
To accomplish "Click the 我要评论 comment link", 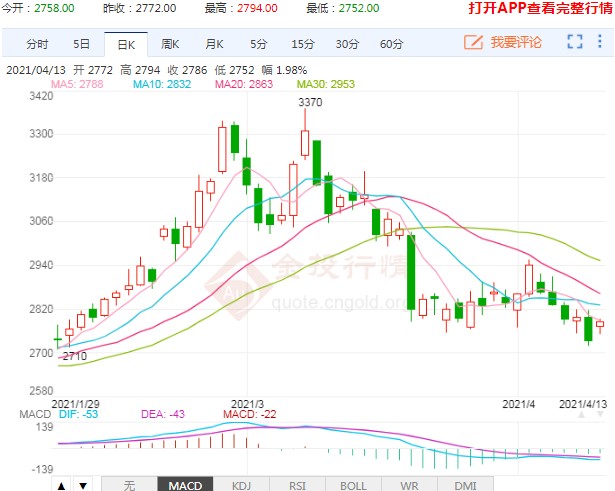I will click(x=516, y=42).
